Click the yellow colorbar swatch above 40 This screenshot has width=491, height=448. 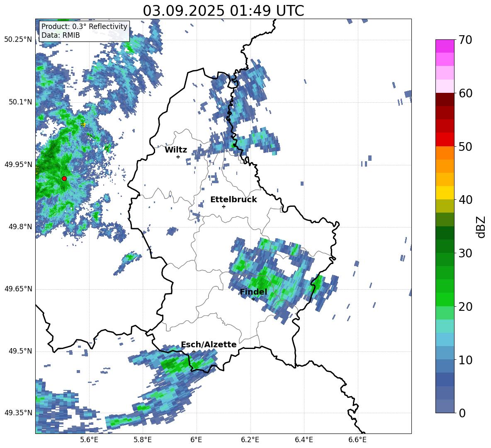445,193
